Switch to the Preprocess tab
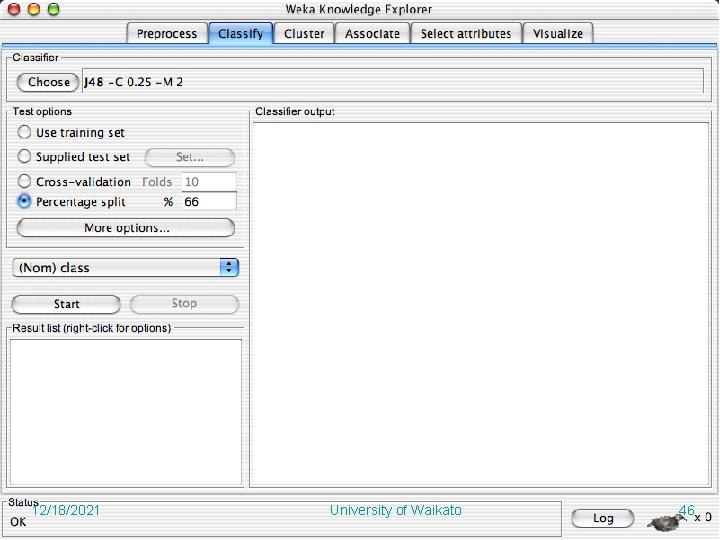The width and height of the screenshot is (720, 540). tap(167, 34)
